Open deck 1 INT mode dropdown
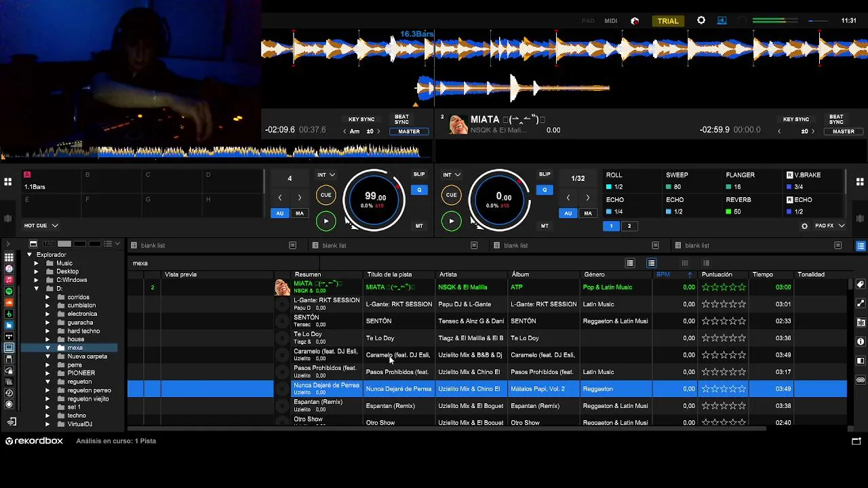Image resolution: width=868 pixels, height=488 pixels. pos(326,175)
